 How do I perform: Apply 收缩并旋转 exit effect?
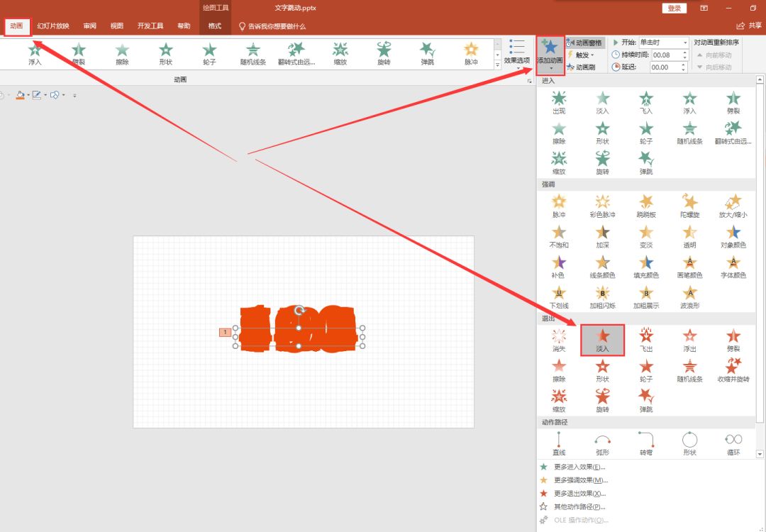pyautogui.click(x=733, y=371)
